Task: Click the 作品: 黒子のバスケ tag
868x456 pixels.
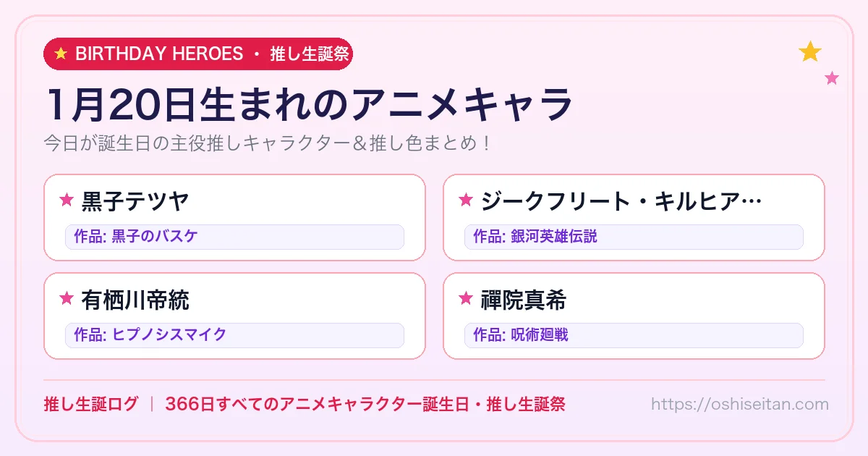Action: tap(234, 237)
